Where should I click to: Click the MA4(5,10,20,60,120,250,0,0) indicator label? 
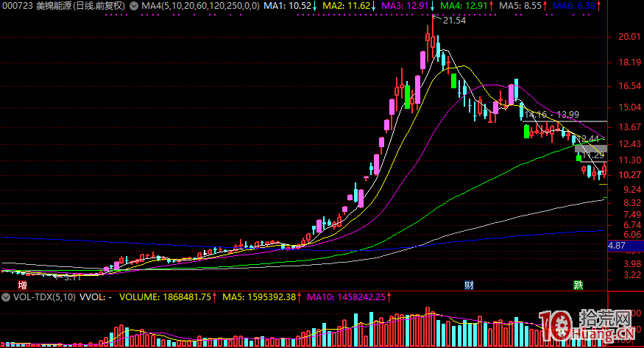200,6
